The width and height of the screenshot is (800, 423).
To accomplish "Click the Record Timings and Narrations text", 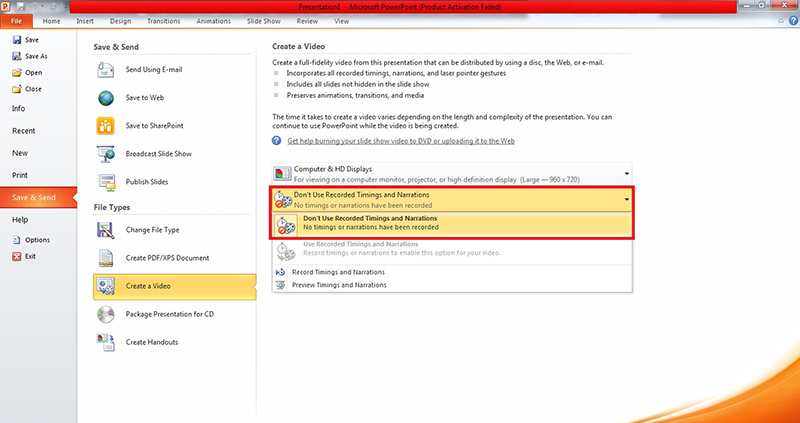I will click(338, 272).
